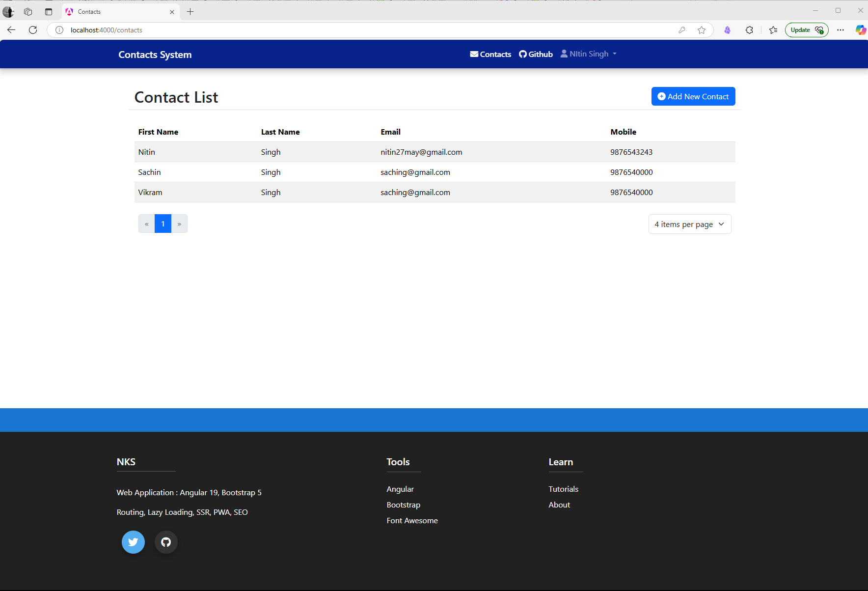The width and height of the screenshot is (868, 591).
Task: Open the Font Awesome footer link
Action: [x=412, y=520]
